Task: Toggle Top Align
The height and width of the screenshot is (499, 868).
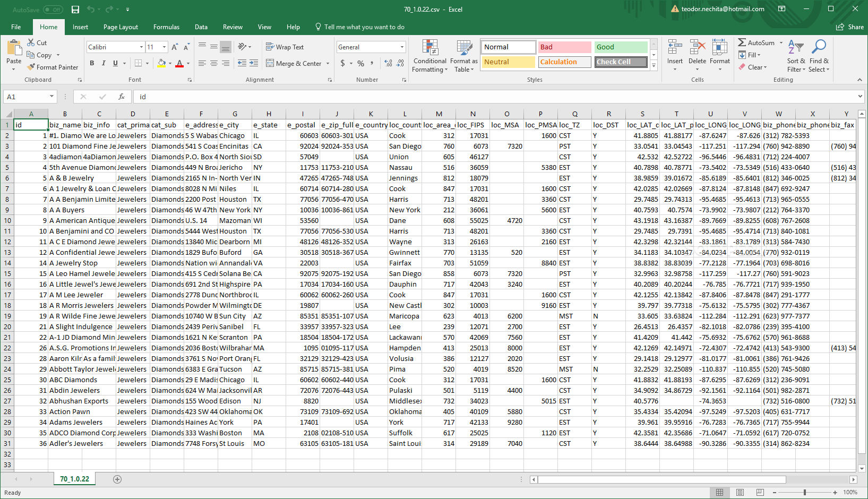Action: (x=202, y=47)
